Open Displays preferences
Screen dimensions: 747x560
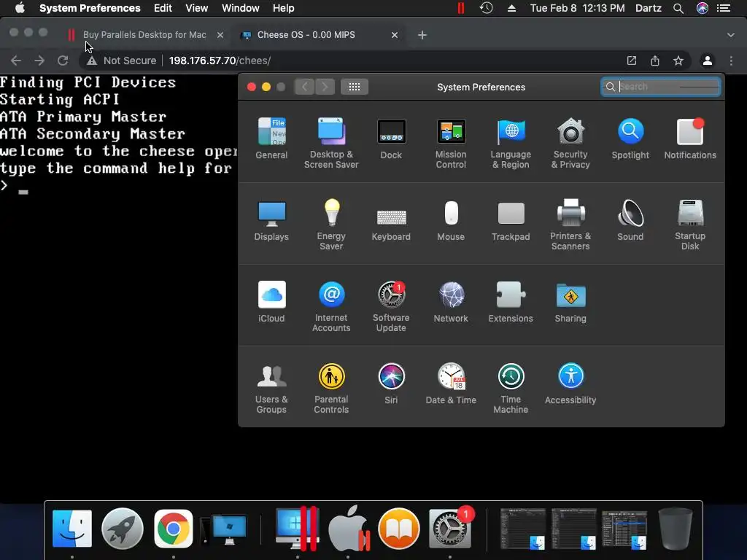(271, 220)
